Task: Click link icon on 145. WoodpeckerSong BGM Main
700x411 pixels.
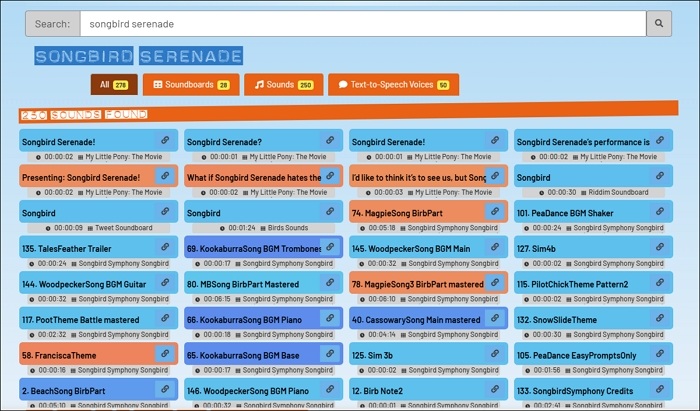Action: 495,247
